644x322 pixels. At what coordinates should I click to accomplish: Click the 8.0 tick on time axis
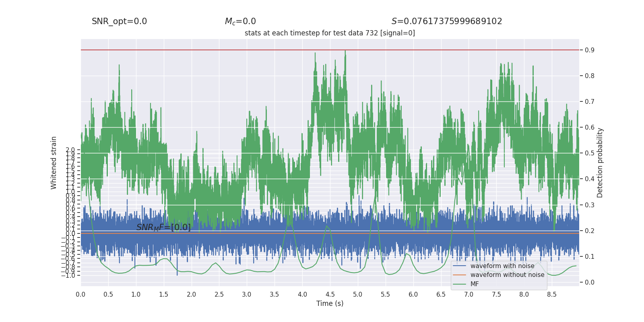[524, 295]
